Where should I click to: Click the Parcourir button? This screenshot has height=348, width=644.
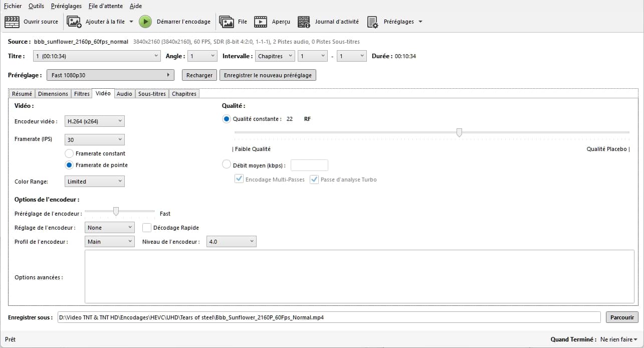click(x=622, y=317)
